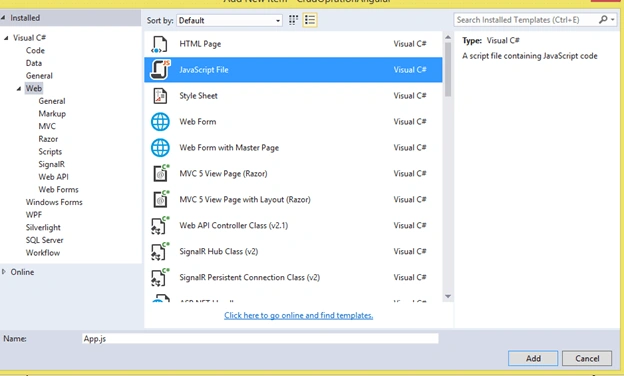Click the Add button
The width and height of the screenshot is (624, 376).
533,358
